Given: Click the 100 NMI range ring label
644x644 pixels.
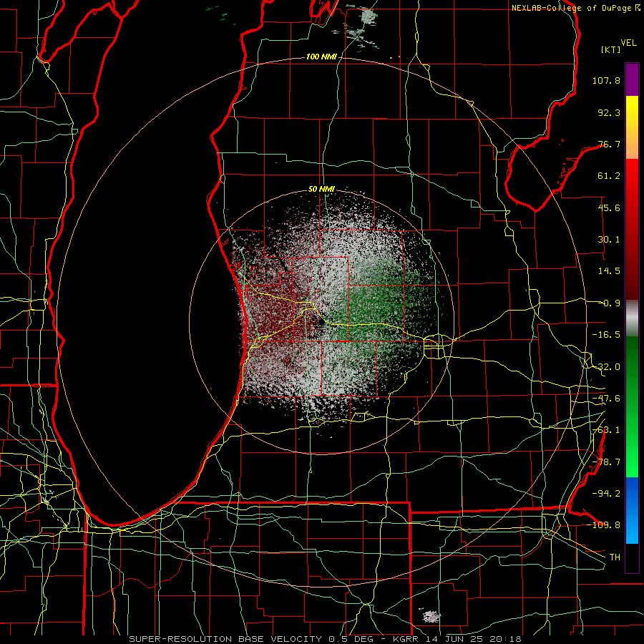Looking at the screenshot, I should tap(321, 57).
